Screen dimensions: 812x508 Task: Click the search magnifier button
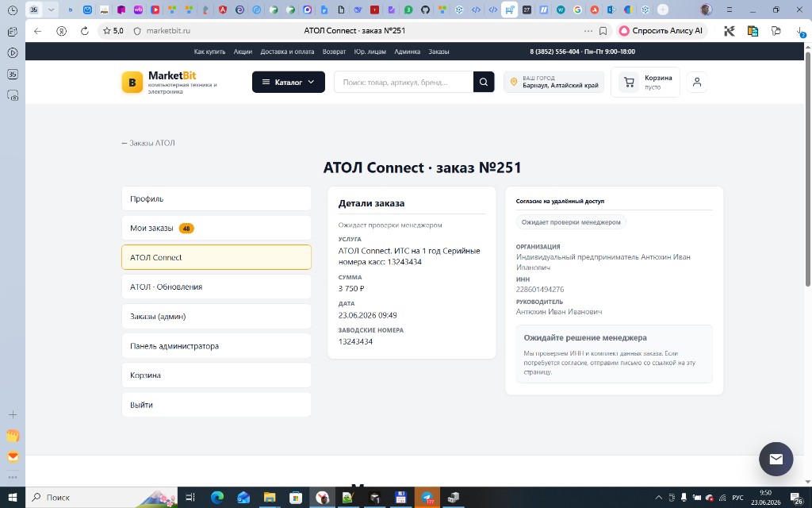(484, 82)
